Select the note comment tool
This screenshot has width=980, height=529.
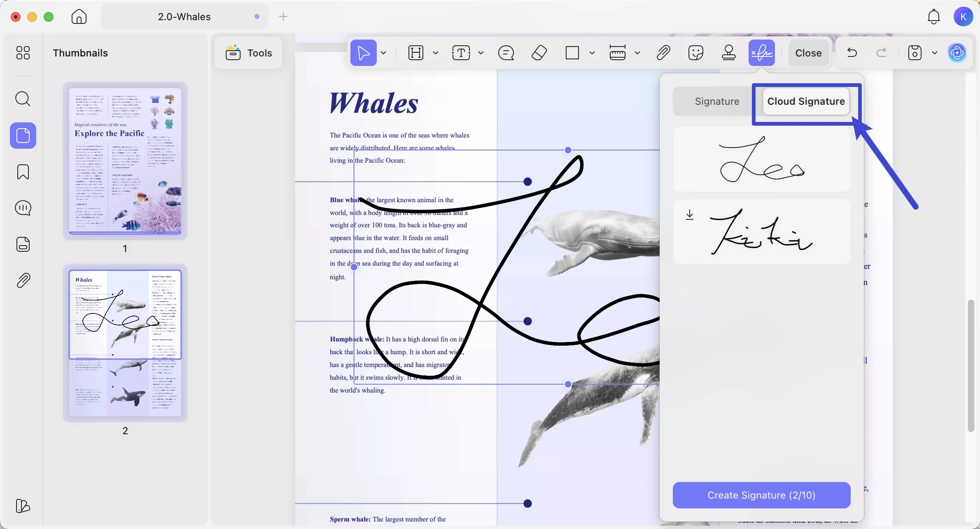click(506, 53)
